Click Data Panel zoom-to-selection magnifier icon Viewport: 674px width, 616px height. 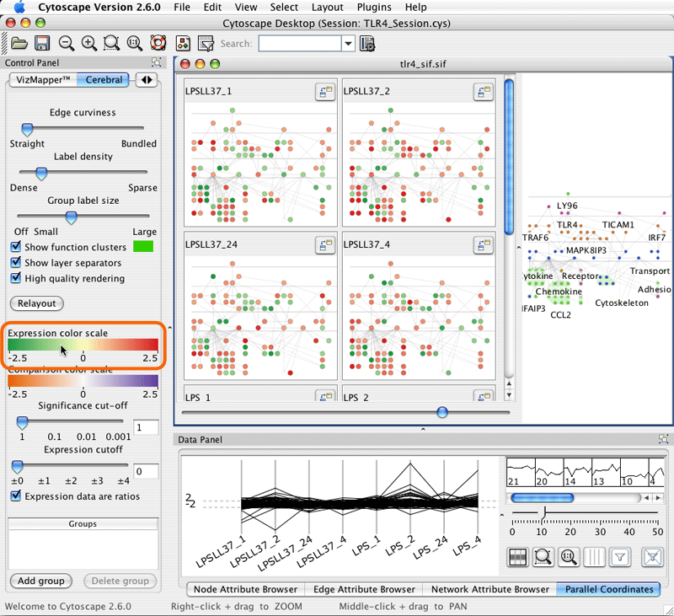tap(543, 557)
